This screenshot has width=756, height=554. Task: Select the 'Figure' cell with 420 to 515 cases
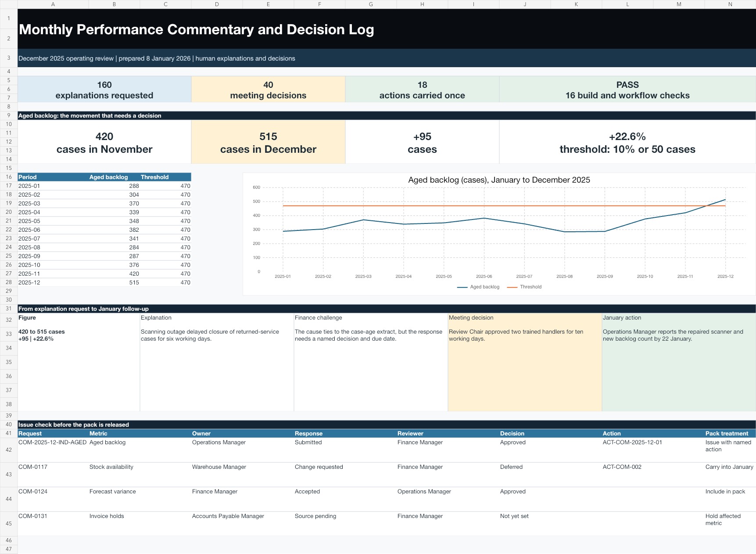tap(79, 362)
